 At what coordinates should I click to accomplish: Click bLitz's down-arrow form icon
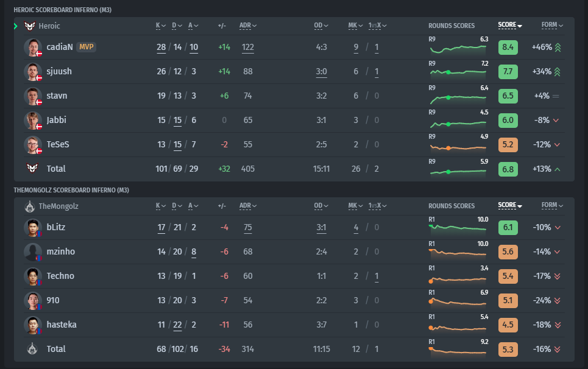coord(558,228)
